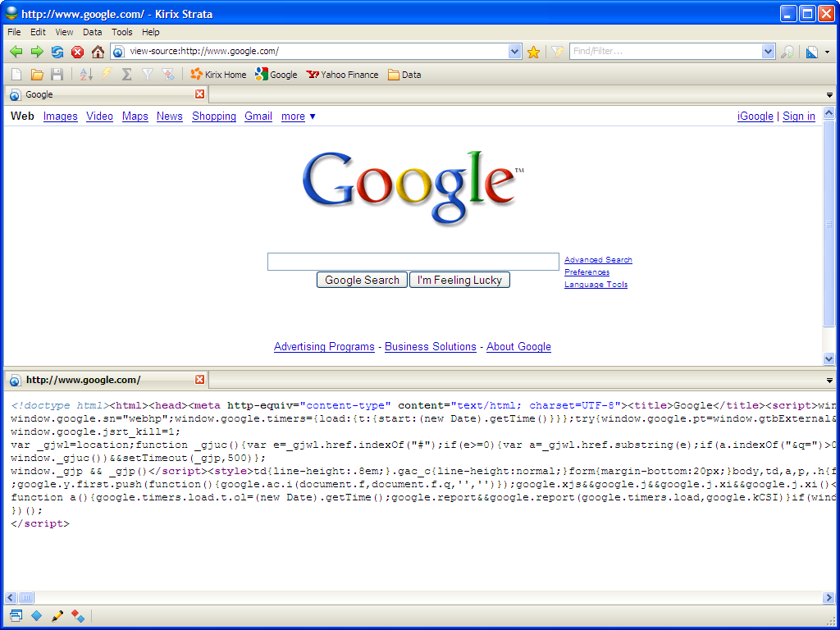840x630 pixels.
Task: Click the I'm Feeling Lucky button
Action: 459,281
